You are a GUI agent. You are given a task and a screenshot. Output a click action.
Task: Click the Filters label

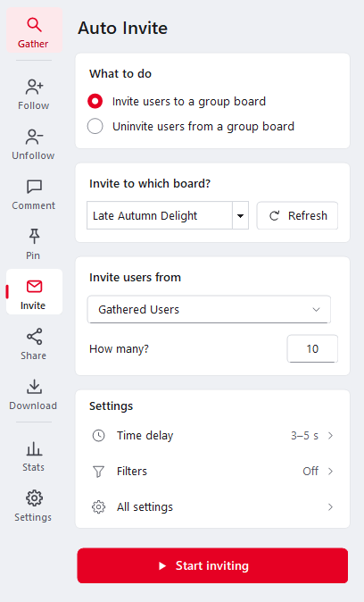pos(132,471)
